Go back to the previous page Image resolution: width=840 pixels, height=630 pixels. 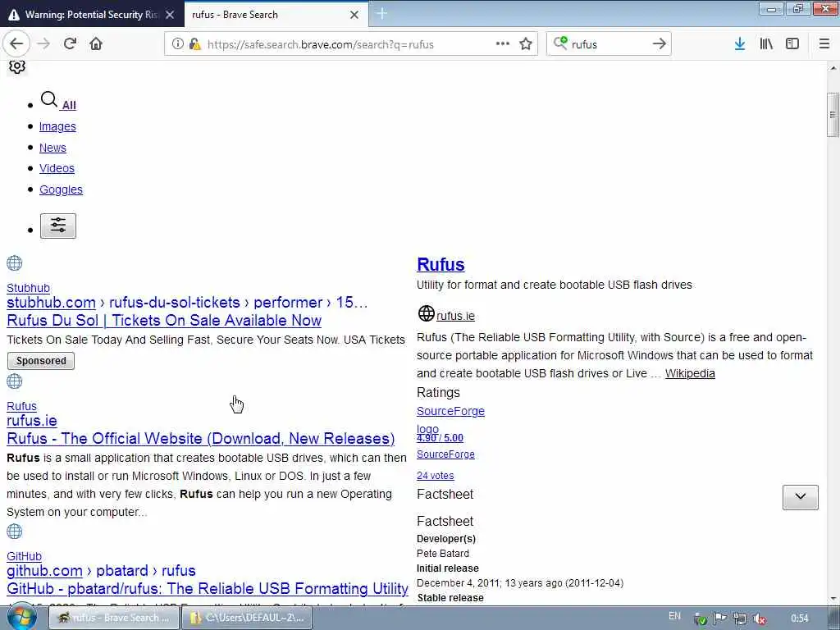tap(16, 44)
